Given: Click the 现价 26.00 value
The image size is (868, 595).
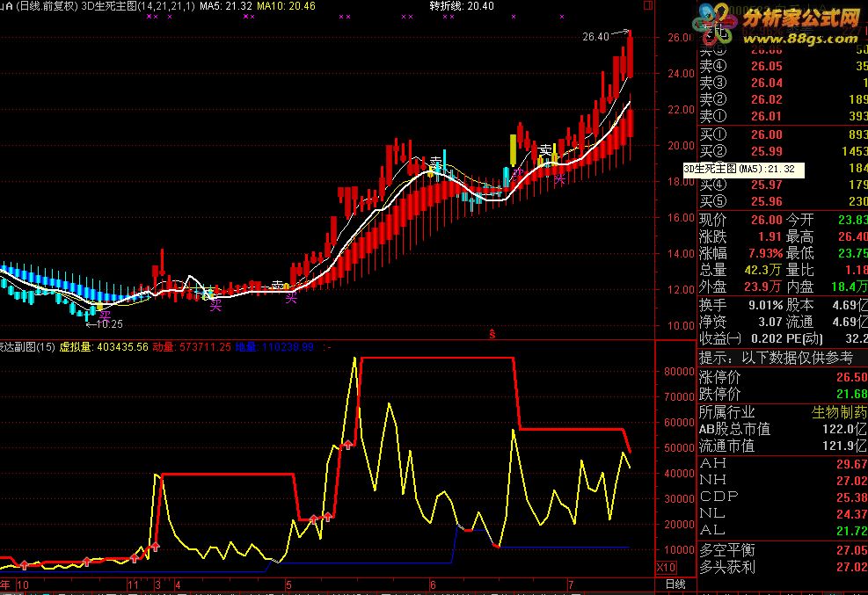Looking at the screenshot, I should click(767, 220).
